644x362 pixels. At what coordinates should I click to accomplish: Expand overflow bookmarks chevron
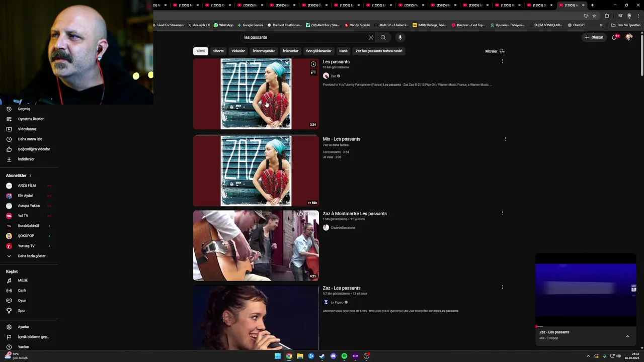pyautogui.click(x=601, y=25)
